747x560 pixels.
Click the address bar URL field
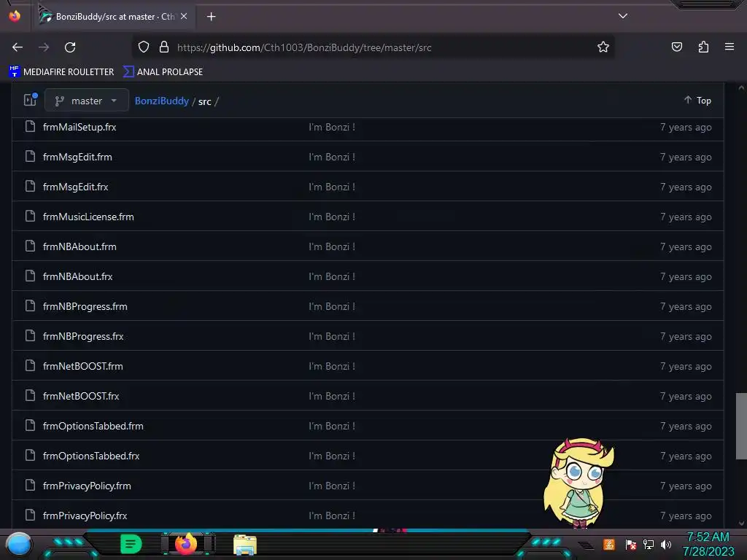371,47
